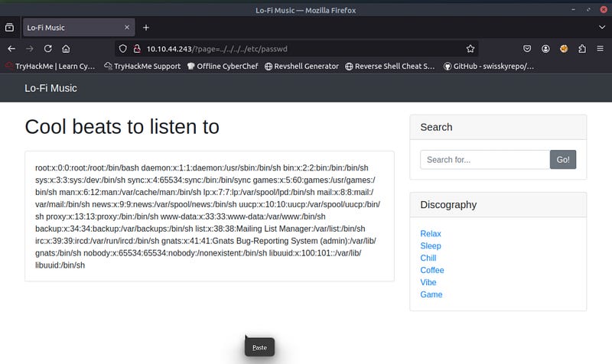This screenshot has height=364, width=612.
Task: Click the Lo-Fi Music navbar brand
Action: (x=50, y=88)
